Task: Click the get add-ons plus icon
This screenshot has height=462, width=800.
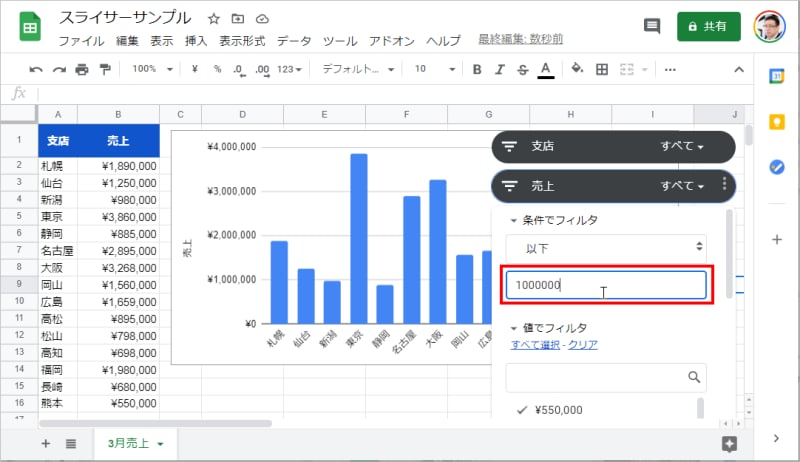Action: (777, 239)
